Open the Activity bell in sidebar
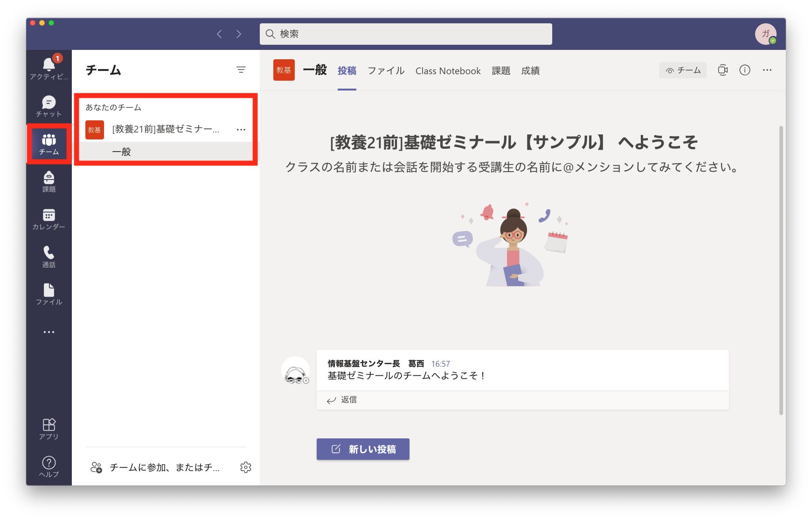The height and width of the screenshot is (520, 812). 49,68
